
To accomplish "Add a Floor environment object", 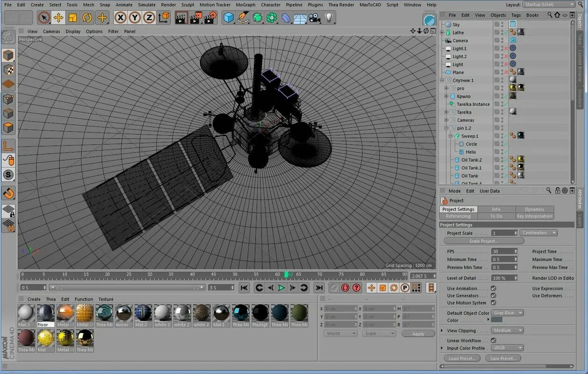I will tap(300, 18).
